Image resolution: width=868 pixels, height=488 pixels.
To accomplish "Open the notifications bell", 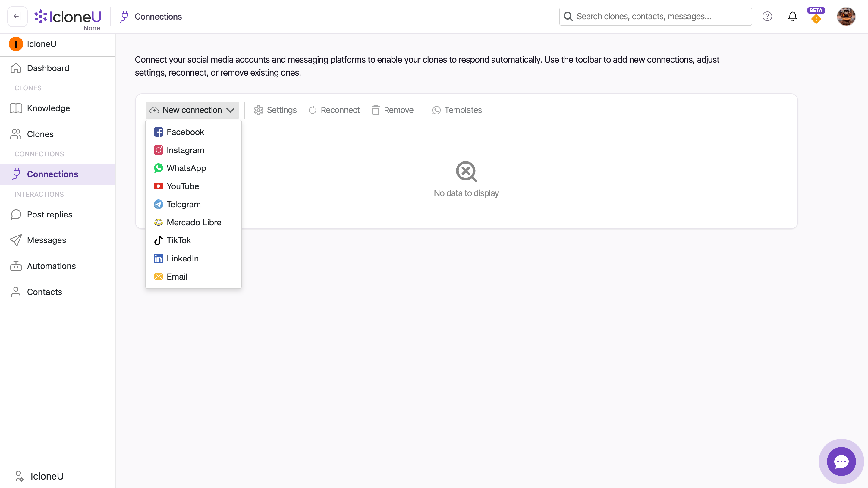I will click(793, 17).
